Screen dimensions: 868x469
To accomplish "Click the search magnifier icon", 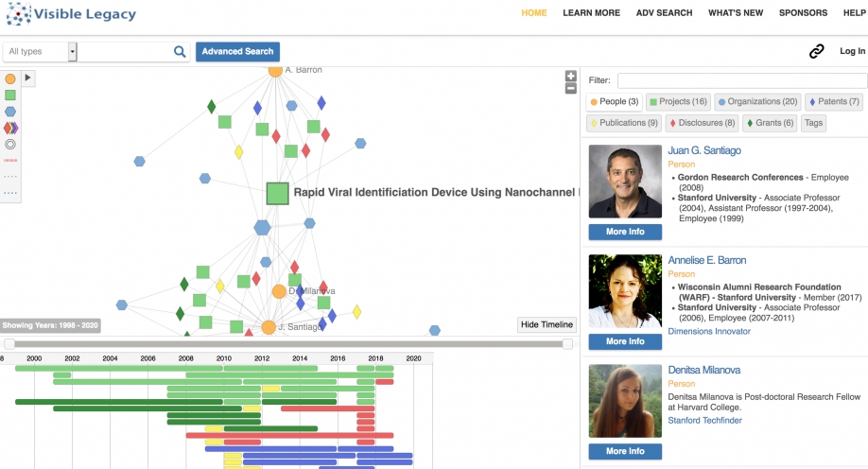I will click(180, 52).
